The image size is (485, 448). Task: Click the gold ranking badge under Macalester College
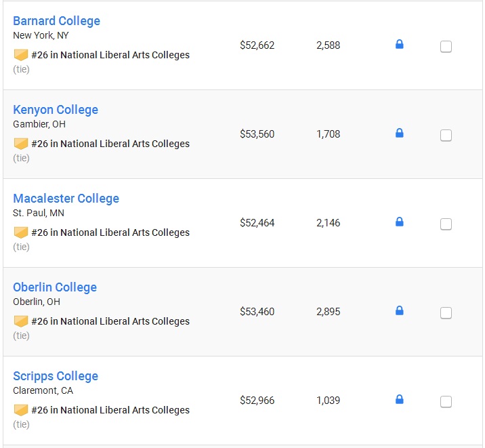pos(21,232)
